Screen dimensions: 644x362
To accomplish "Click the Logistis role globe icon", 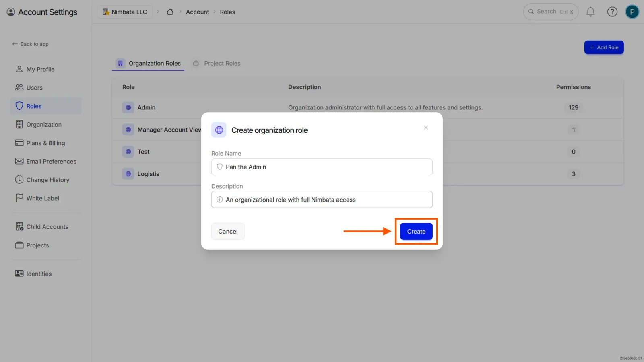I will click(x=128, y=174).
